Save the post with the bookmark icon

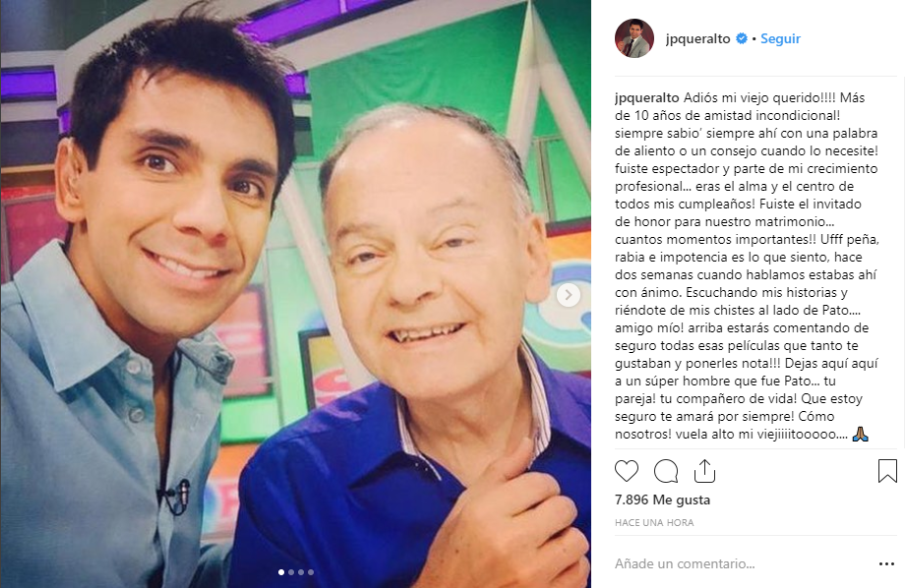pos(887,471)
